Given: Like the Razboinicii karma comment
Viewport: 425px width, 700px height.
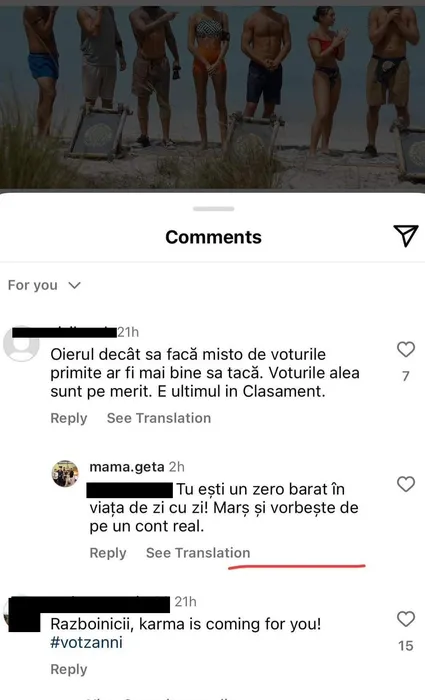Looking at the screenshot, I should (x=406, y=619).
